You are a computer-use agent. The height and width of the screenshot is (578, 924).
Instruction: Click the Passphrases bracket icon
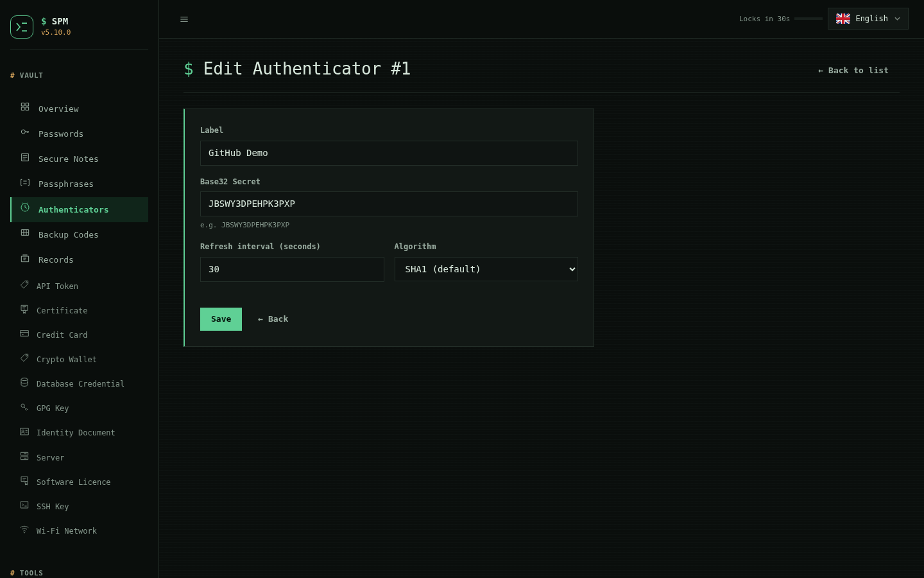coord(25,182)
